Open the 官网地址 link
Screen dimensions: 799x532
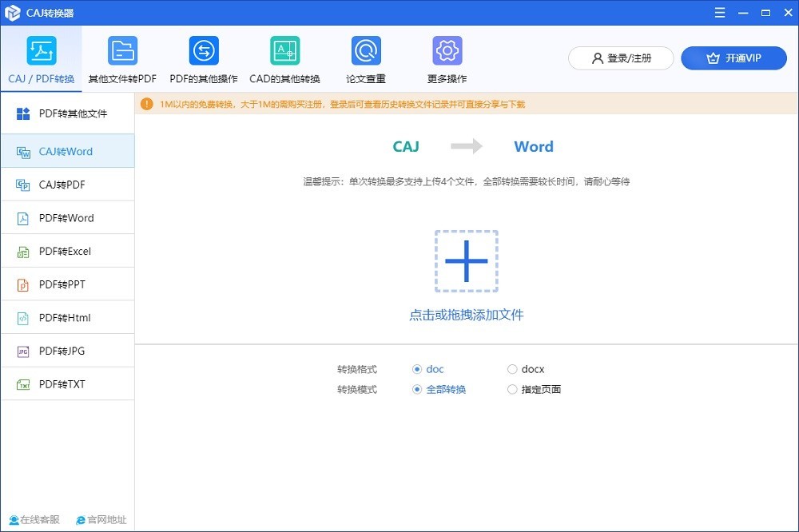101,520
